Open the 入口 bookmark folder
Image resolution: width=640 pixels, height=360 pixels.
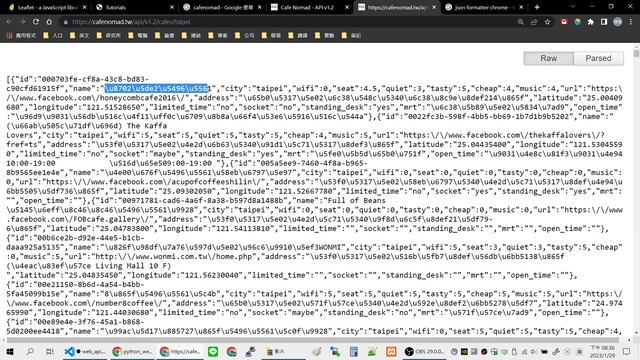[x=53, y=36]
